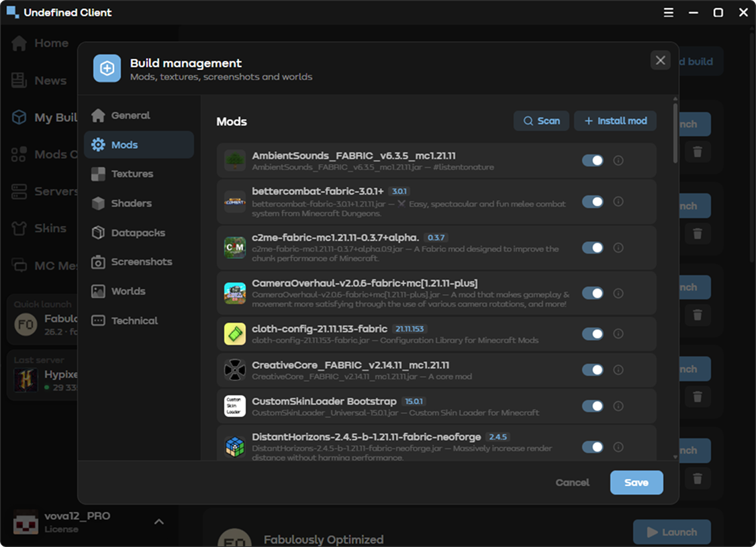
Task: Open the Screenshots tab
Action: [139, 262]
